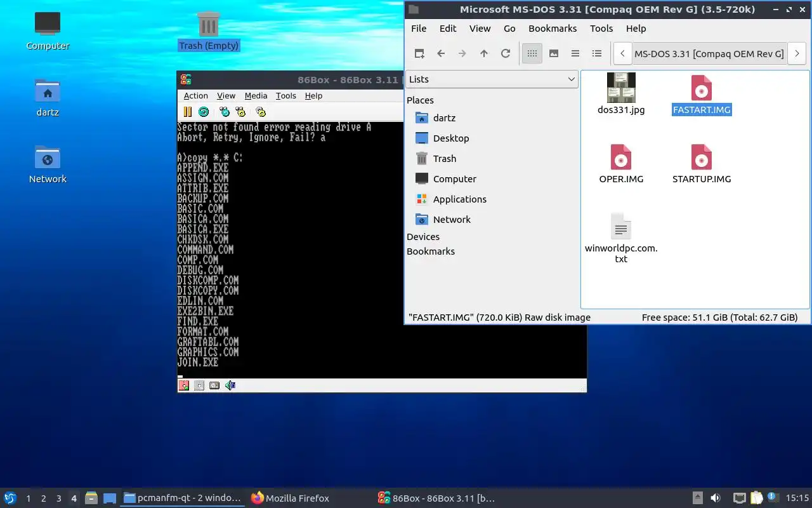
Task: Open the Go menu
Action: click(x=509, y=28)
